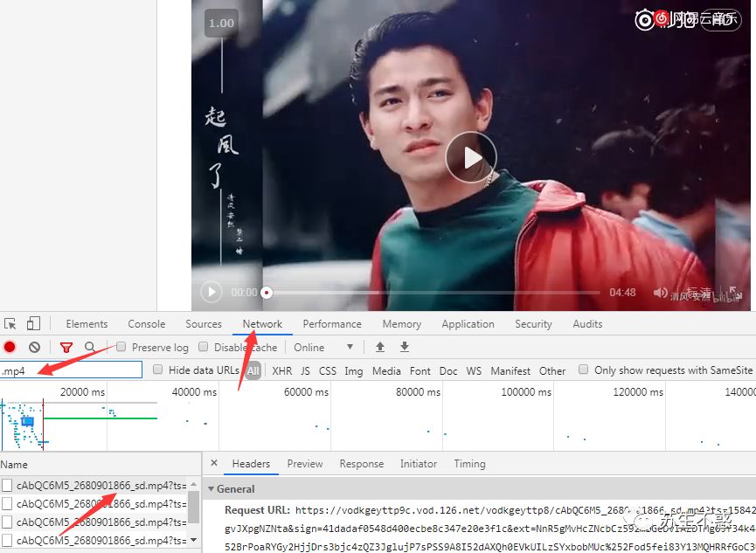Filter requests by XHR
The width and height of the screenshot is (756, 553).
[x=281, y=370]
